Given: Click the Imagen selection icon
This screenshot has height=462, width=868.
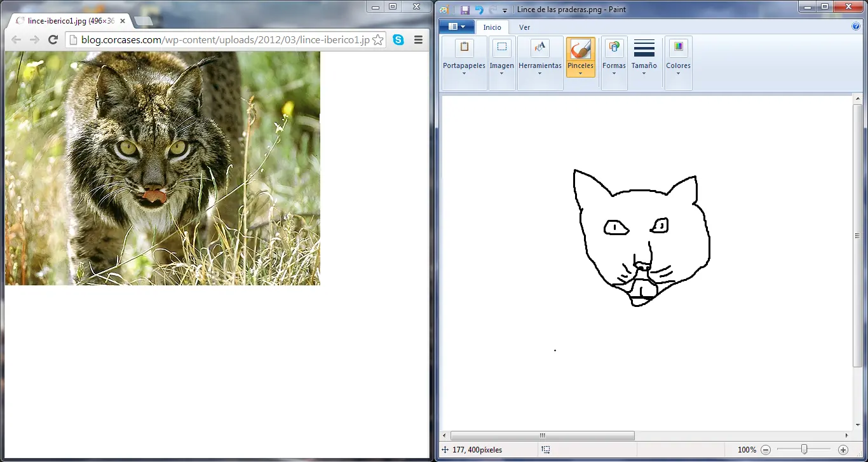Looking at the screenshot, I should click(501, 48).
